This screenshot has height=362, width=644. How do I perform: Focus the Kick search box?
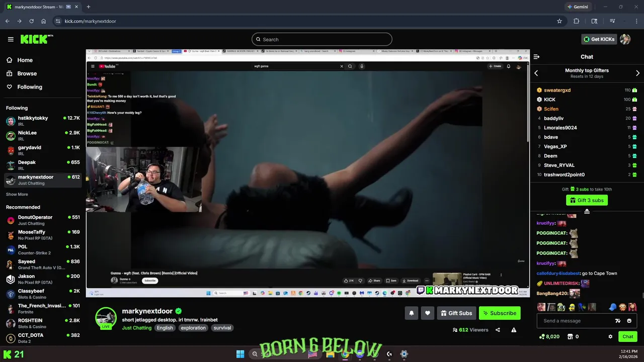[x=321, y=39]
